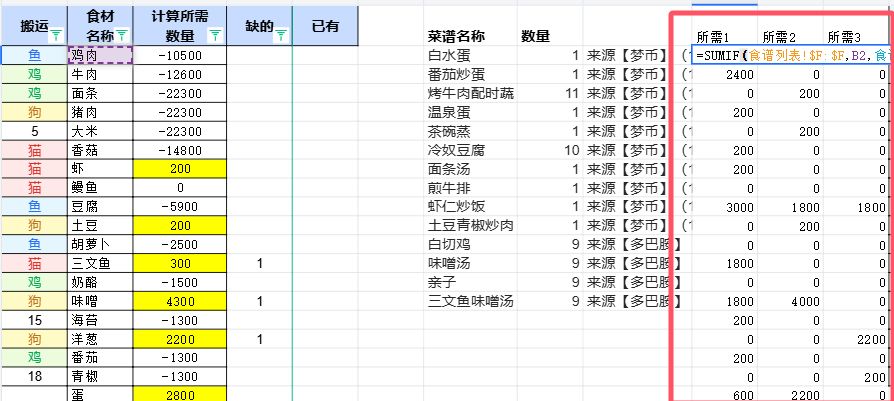Viewport: 894px width, 401px height.
Task: Click the yellow 300 cell for 三文鱼
Action: pos(180,263)
